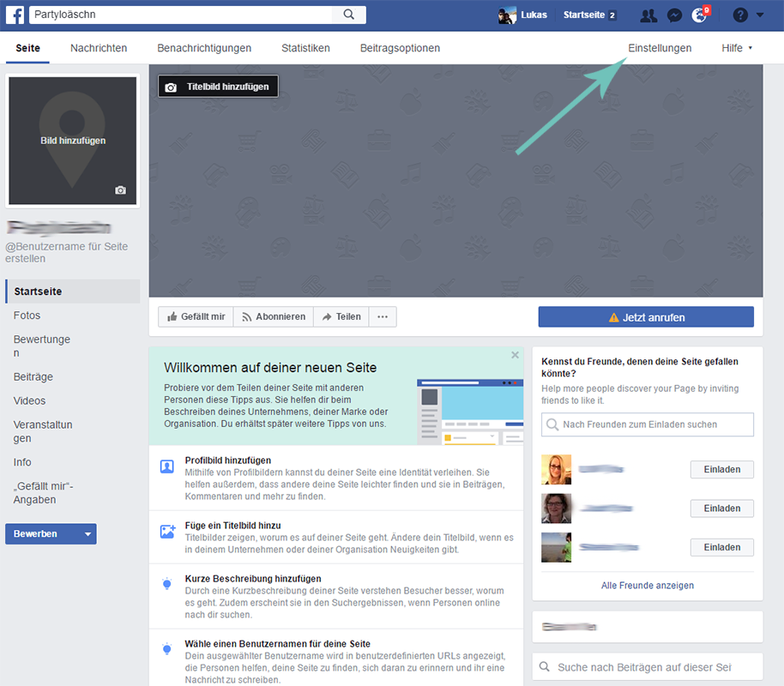The image size is (784, 686).
Task: Click Profilbild hinzufügen tip title
Action: coord(228,460)
